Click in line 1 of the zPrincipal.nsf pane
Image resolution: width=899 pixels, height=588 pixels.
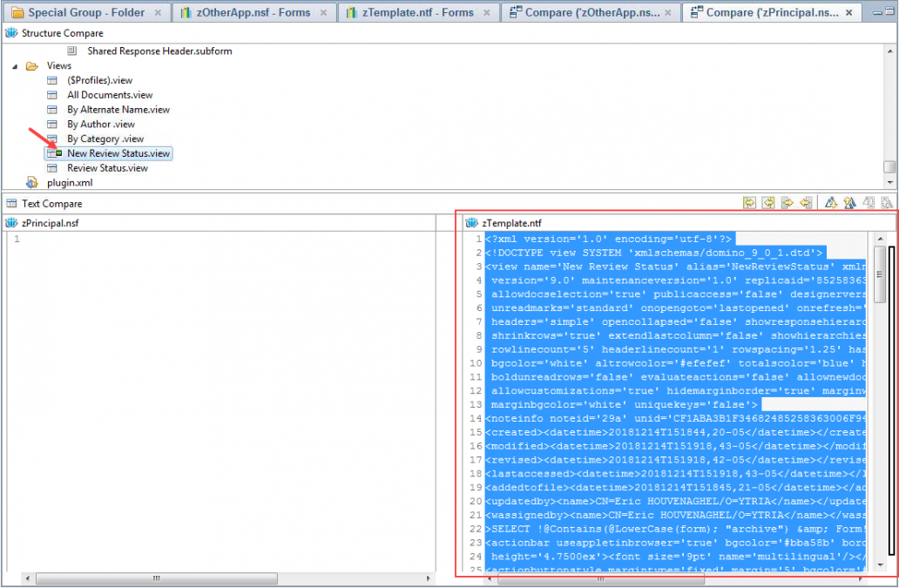coord(229,239)
